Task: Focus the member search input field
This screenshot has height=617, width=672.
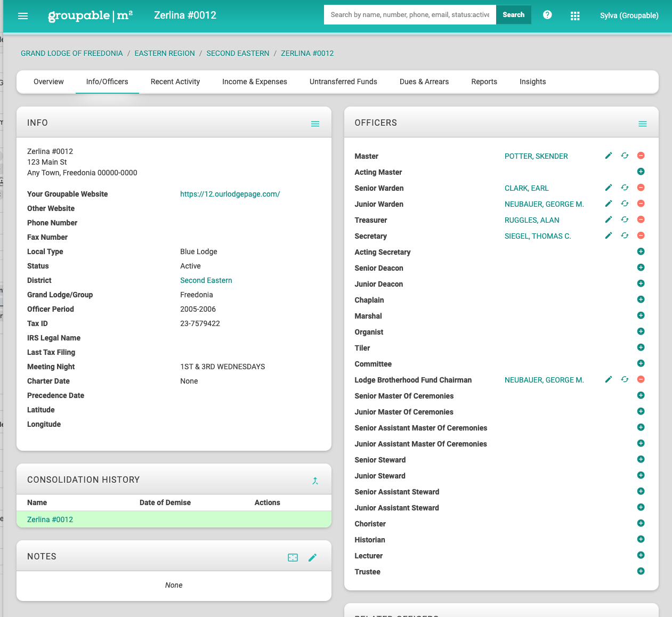Action: tap(410, 15)
